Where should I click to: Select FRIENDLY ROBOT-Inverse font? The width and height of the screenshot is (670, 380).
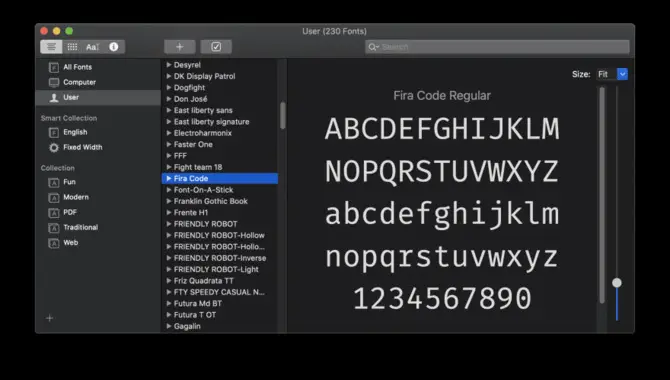[x=220, y=258]
